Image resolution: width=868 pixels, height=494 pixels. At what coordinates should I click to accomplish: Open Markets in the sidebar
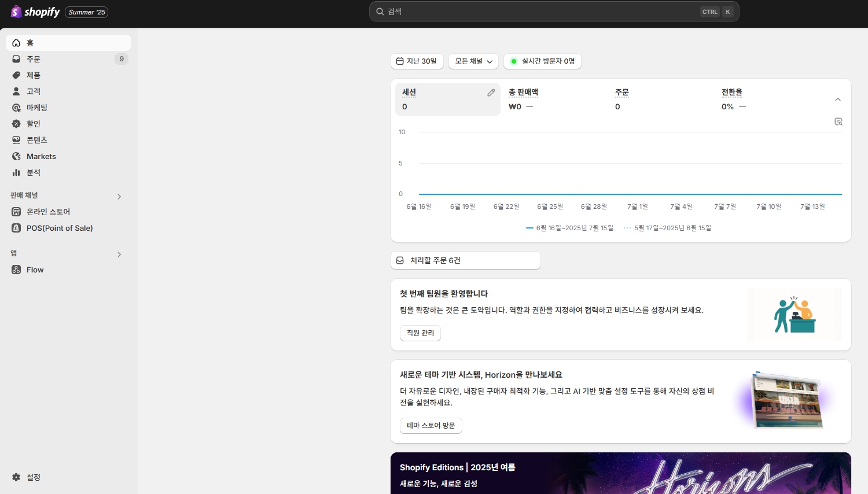pyautogui.click(x=41, y=156)
